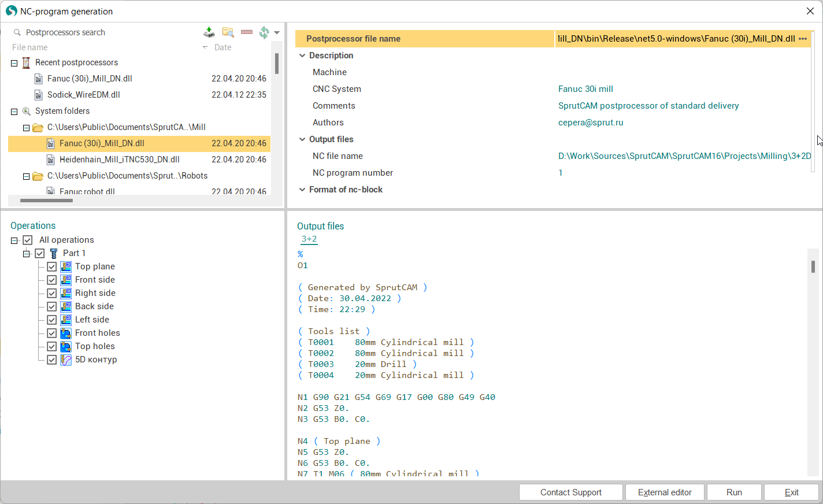823x504 pixels.
Task: Click the Front holes operation icon
Action: [x=66, y=333]
